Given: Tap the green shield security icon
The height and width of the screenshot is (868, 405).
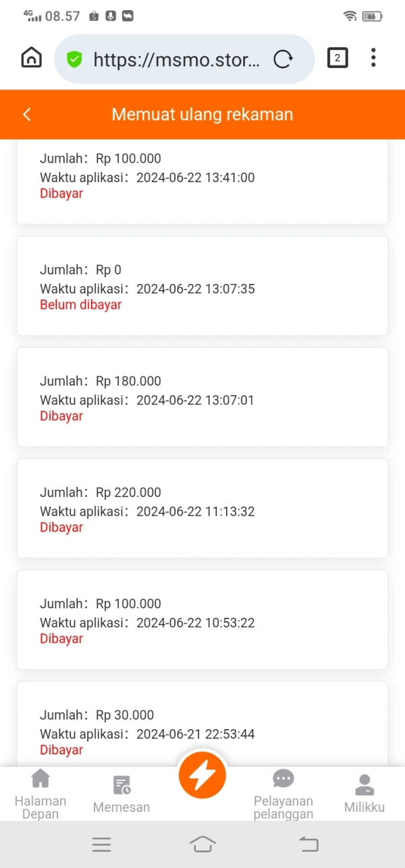Looking at the screenshot, I should tap(74, 59).
